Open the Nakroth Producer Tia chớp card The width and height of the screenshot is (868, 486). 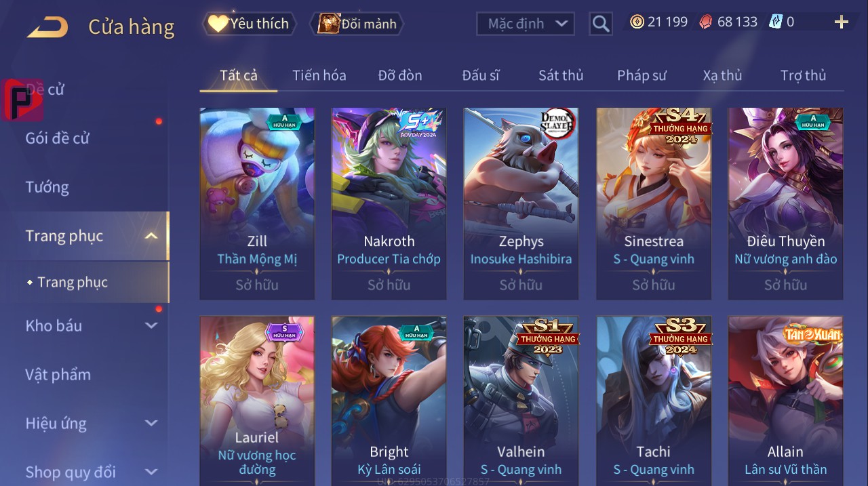pos(389,203)
